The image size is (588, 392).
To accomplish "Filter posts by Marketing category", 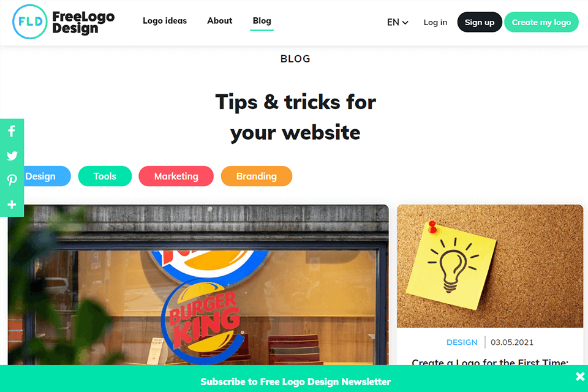I will pos(176,176).
